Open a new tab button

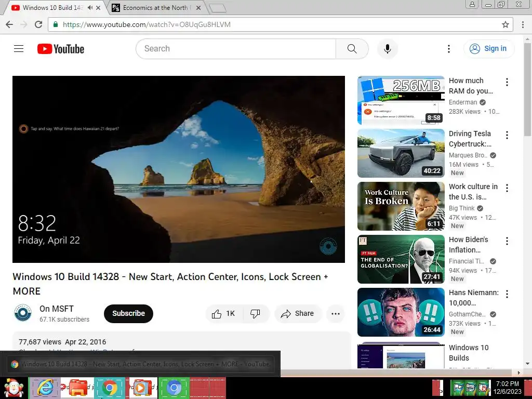click(217, 8)
